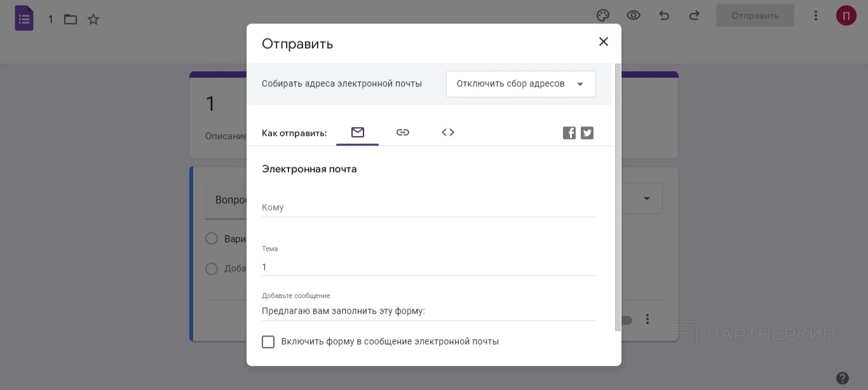This screenshot has height=390, width=868.
Task: Click the Отправить button in the header
Action: click(755, 16)
